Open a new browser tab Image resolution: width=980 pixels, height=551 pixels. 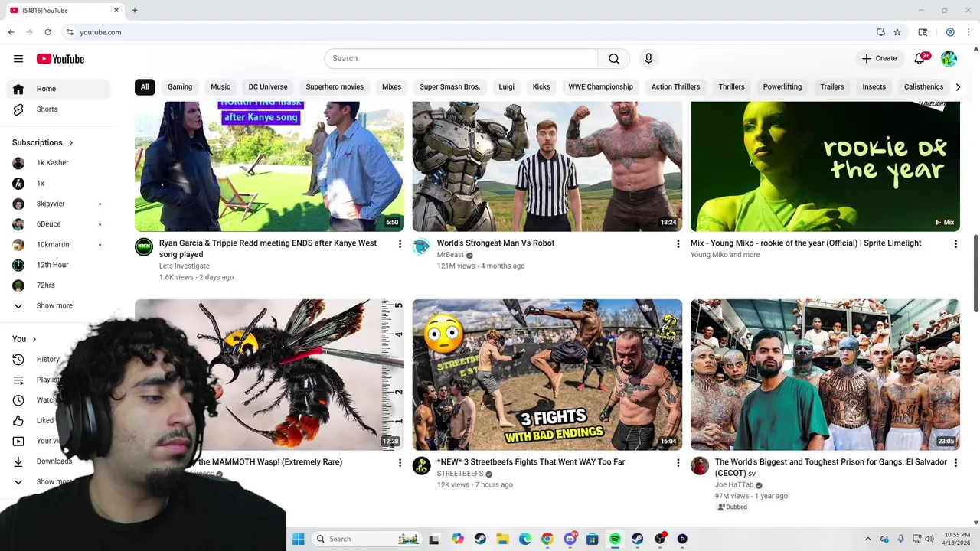135,11
